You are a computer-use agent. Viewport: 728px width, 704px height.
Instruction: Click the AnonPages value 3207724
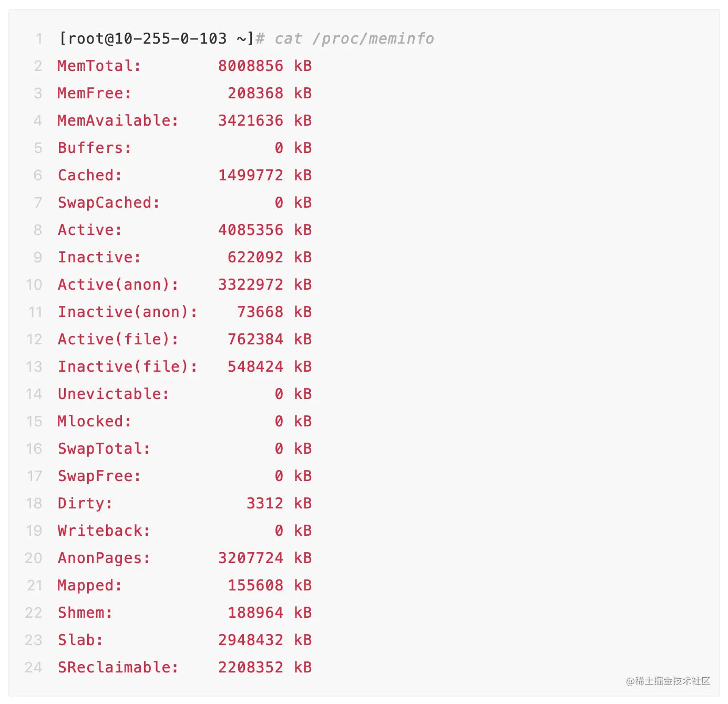[251, 558]
